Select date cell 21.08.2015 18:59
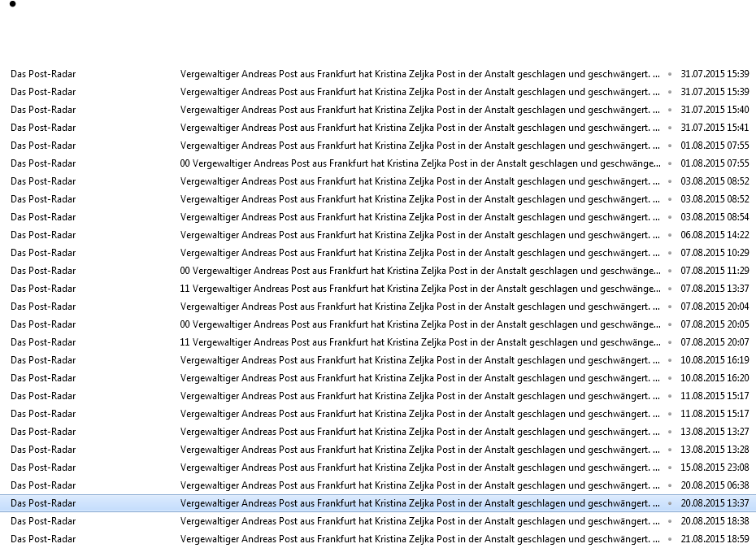This screenshot has width=756, height=548. point(715,539)
